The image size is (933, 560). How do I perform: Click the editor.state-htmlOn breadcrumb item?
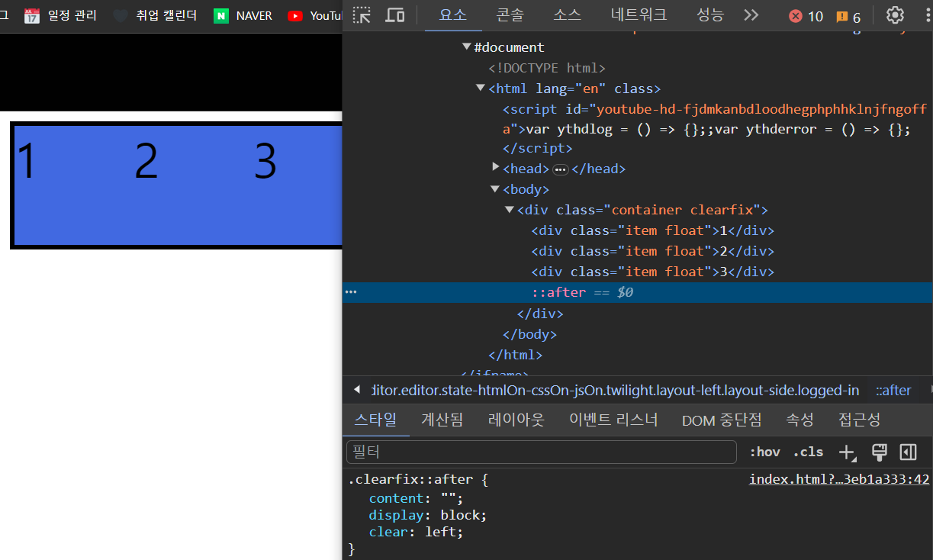[x=615, y=390]
